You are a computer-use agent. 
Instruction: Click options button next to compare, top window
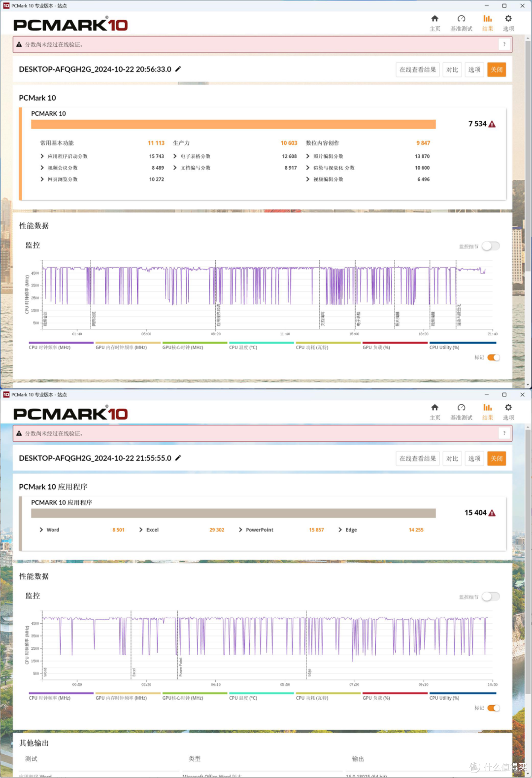474,70
